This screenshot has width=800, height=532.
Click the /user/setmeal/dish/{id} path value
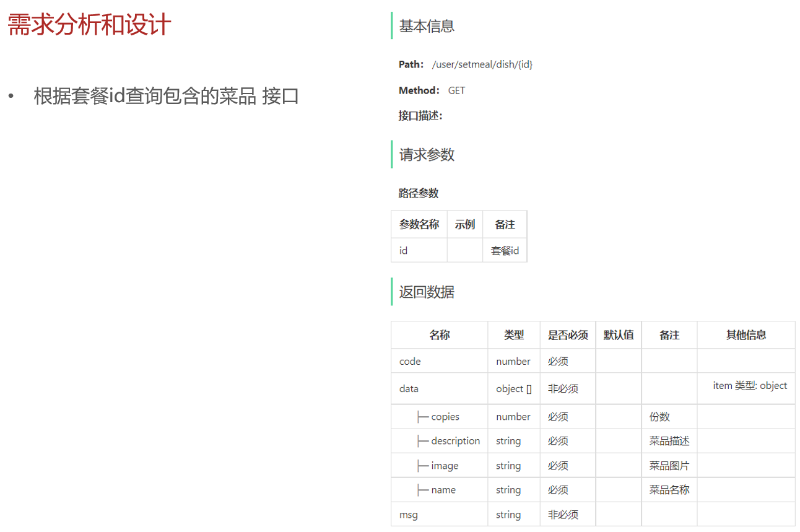tap(482, 64)
